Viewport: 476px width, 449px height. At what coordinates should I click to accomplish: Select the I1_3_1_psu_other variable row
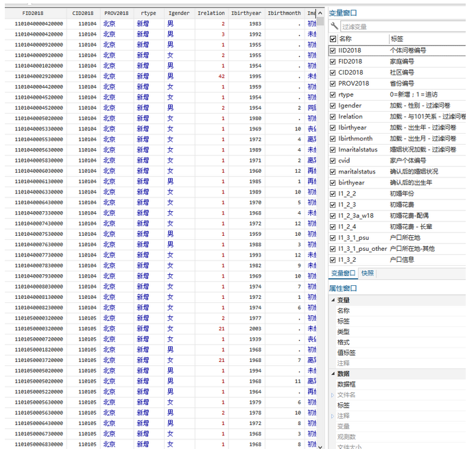click(x=397, y=249)
